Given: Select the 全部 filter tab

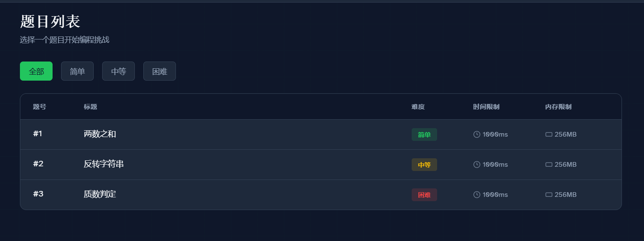Looking at the screenshot, I should (x=36, y=71).
